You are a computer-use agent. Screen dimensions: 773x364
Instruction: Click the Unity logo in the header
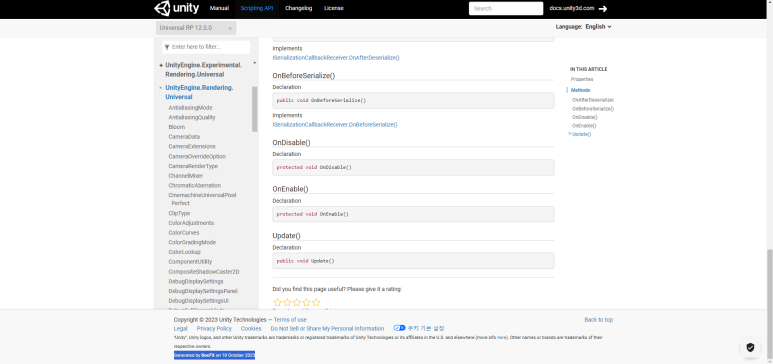[x=176, y=8]
